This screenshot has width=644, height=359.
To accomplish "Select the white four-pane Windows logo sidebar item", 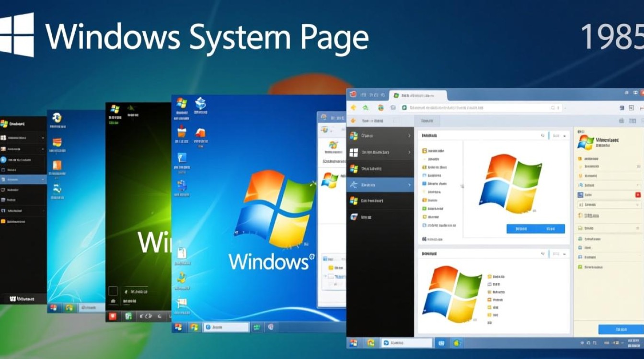I will [x=354, y=152].
